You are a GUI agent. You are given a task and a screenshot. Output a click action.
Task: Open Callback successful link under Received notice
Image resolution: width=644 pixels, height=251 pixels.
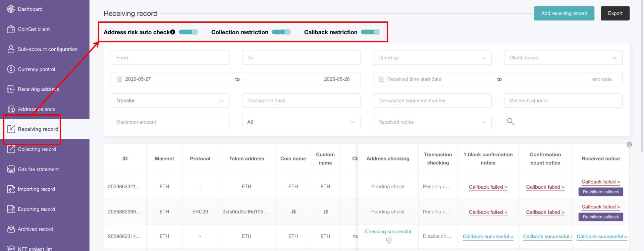tap(602, 237)
